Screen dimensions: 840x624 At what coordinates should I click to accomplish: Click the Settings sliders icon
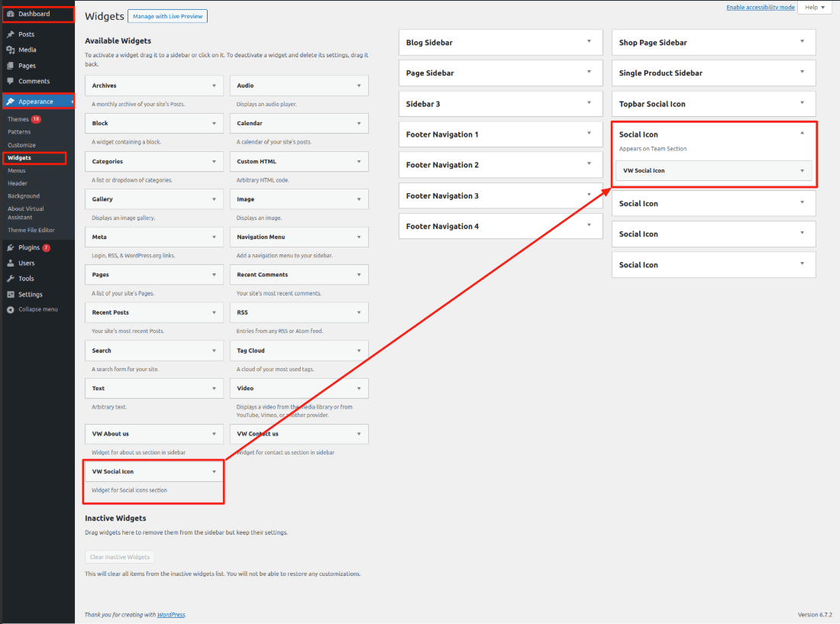click(x=10, y=294)
